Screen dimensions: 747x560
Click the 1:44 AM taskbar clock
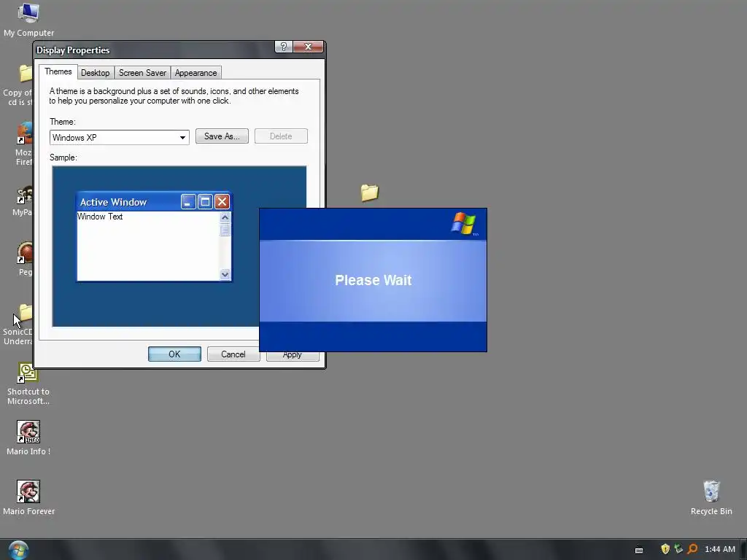(x=719, y=549)
